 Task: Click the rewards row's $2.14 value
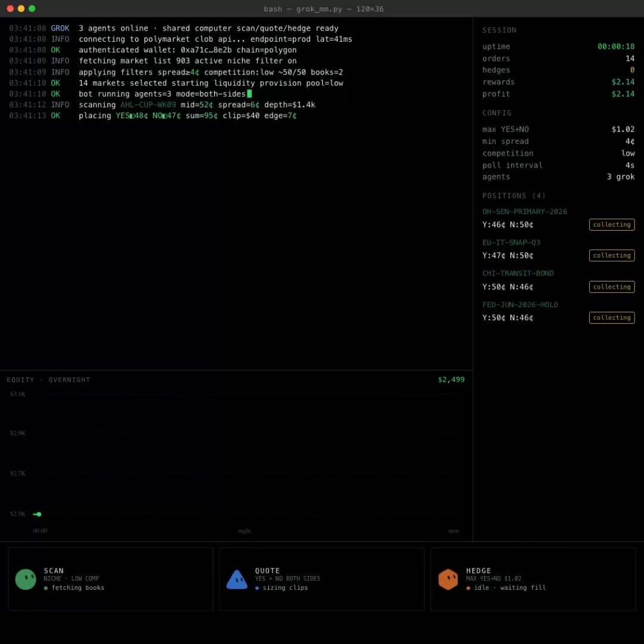[x=623, y=82]
